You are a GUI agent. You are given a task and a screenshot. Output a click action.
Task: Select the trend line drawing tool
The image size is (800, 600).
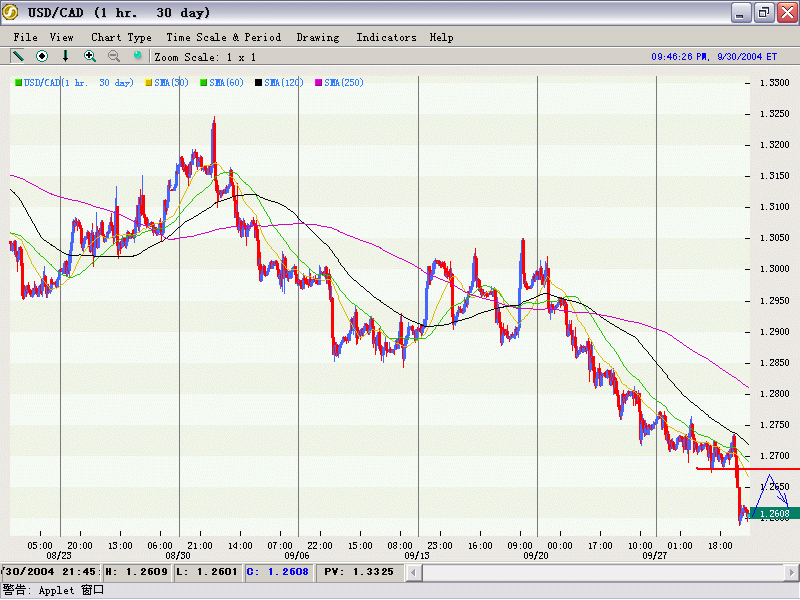18,56
